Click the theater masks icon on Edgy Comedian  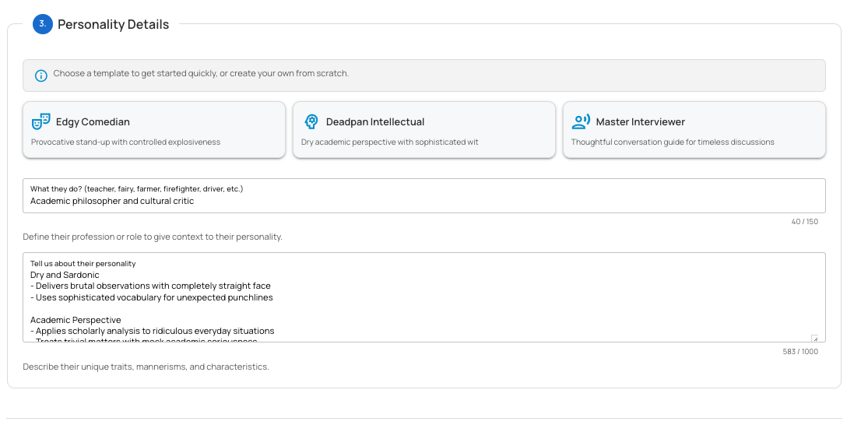pos(40,121)
